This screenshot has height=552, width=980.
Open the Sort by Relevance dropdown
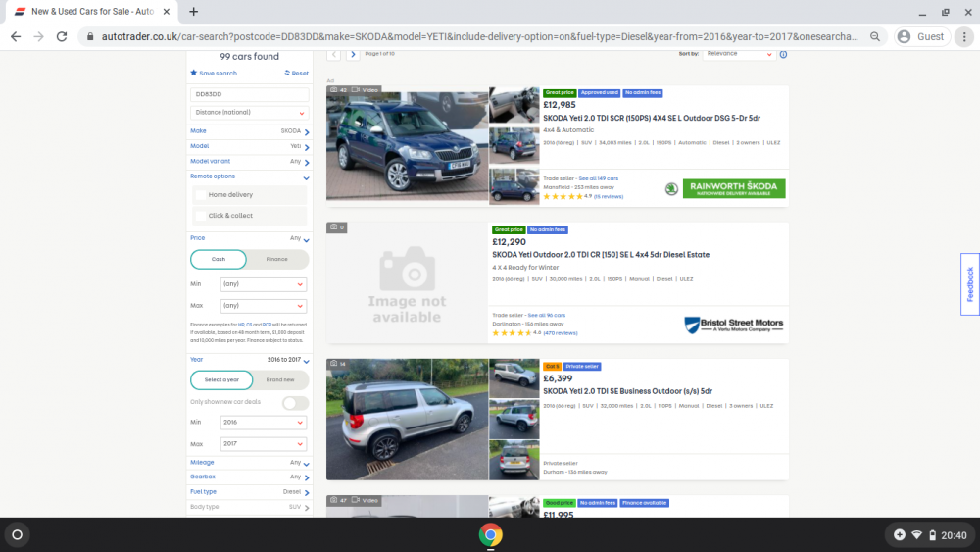[x=739, y=54]
